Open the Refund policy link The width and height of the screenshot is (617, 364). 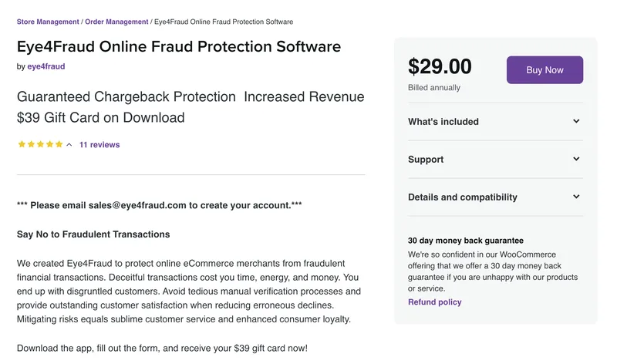pyautogui.click(x=434, y=302)
